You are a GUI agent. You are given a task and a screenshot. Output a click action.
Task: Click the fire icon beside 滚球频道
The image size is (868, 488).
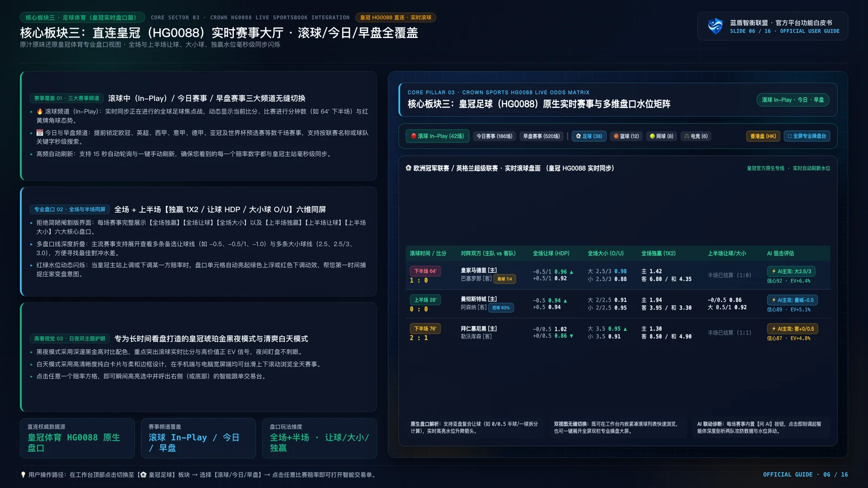(40, 111)
